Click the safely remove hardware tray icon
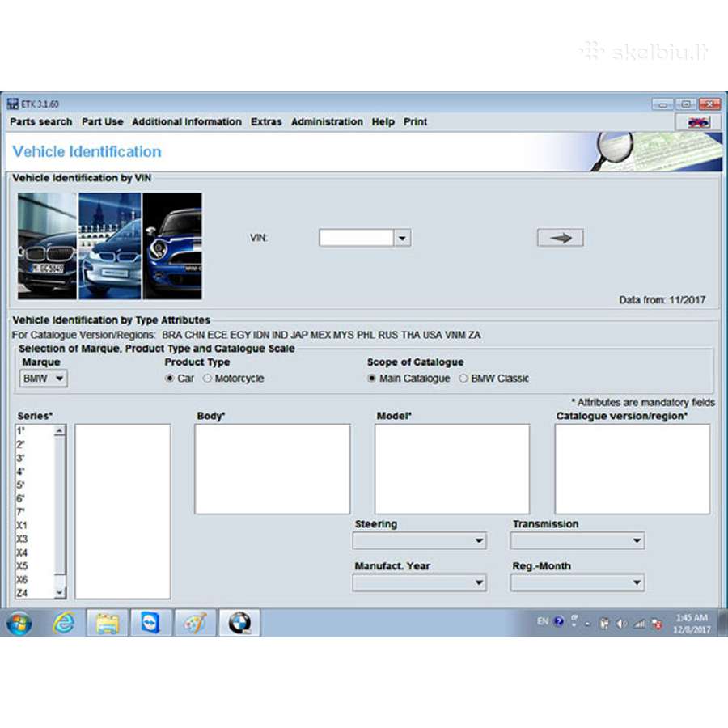 click(603, 624)
